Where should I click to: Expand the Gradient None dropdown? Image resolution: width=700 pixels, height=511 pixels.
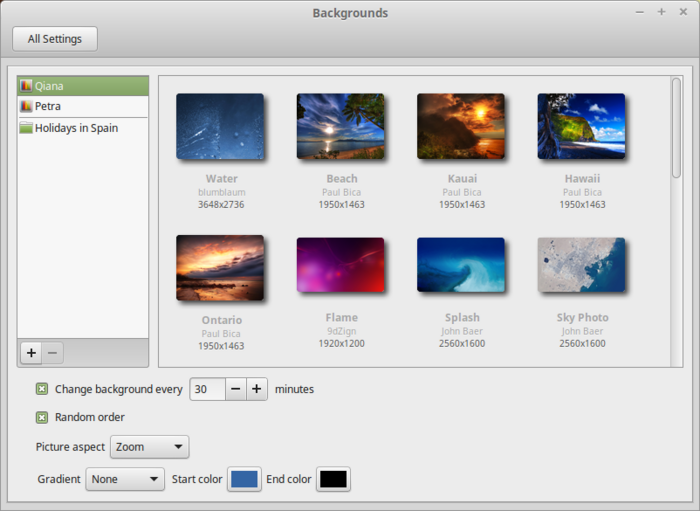[x=125, y=479]
